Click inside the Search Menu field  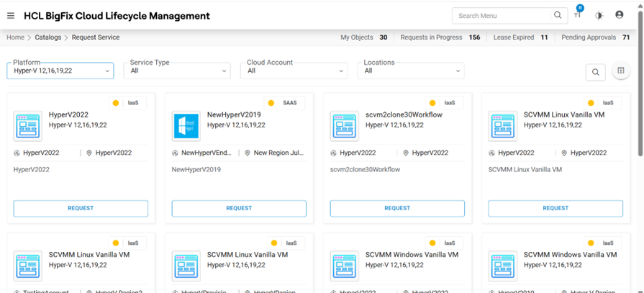tap(502, 16)
